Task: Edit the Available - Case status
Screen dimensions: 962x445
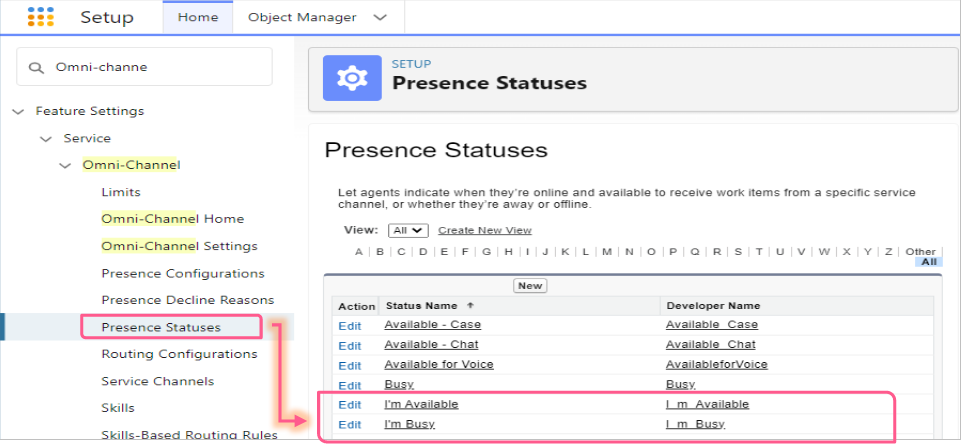Action: click(350, 325)
